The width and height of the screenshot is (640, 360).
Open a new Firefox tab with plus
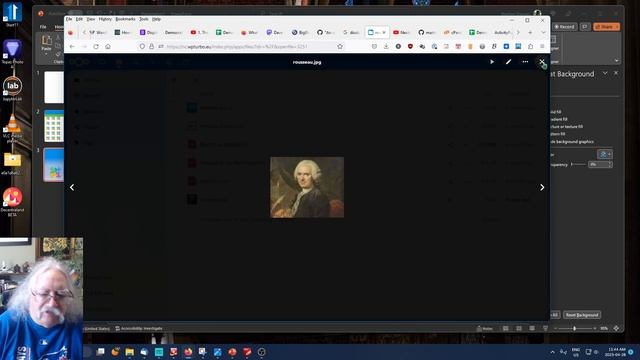click(x=530, y=32)
